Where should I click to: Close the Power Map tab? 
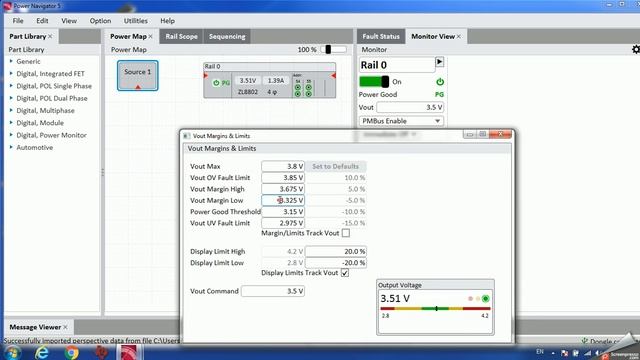151,36
